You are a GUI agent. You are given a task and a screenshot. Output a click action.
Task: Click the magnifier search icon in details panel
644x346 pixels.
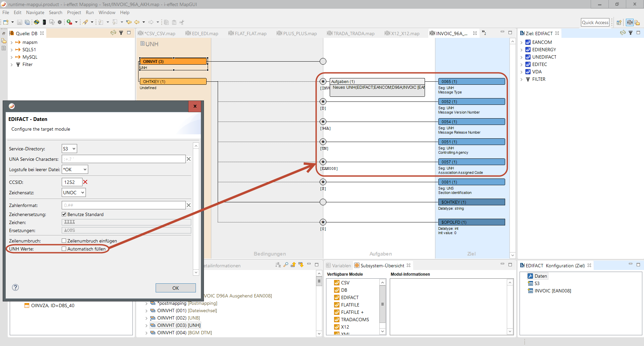(286, 265)
